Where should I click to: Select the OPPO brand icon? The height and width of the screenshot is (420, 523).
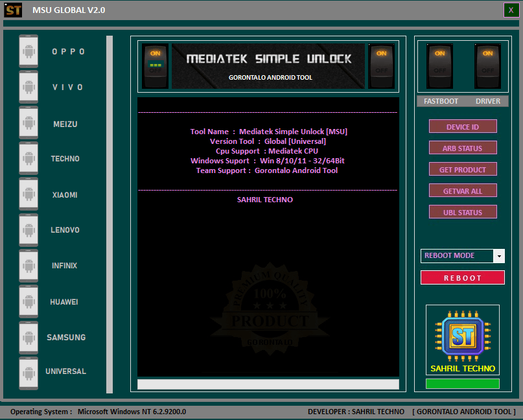coord(29,51)
